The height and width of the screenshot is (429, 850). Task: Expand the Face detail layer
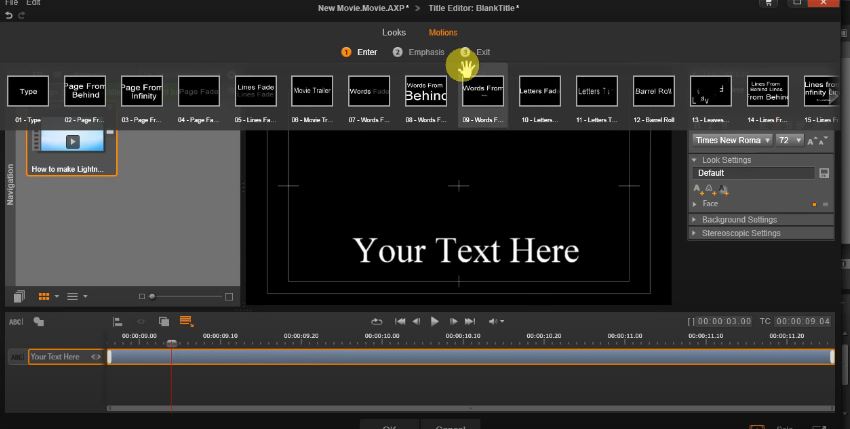695,204
